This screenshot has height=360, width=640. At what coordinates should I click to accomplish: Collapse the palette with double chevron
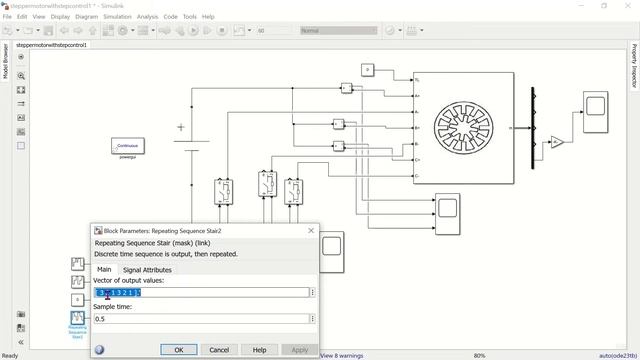(x=21, y=342)
